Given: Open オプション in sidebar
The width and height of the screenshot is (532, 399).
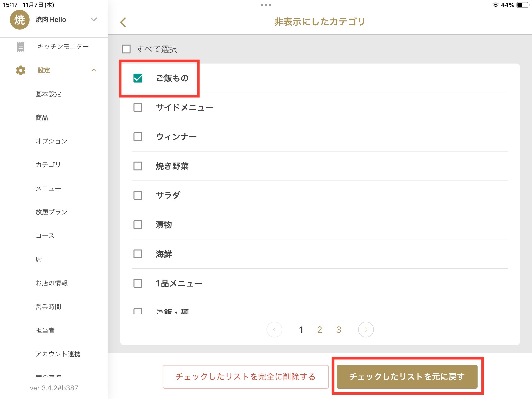Looking at the screenshot, I should 51,141.
